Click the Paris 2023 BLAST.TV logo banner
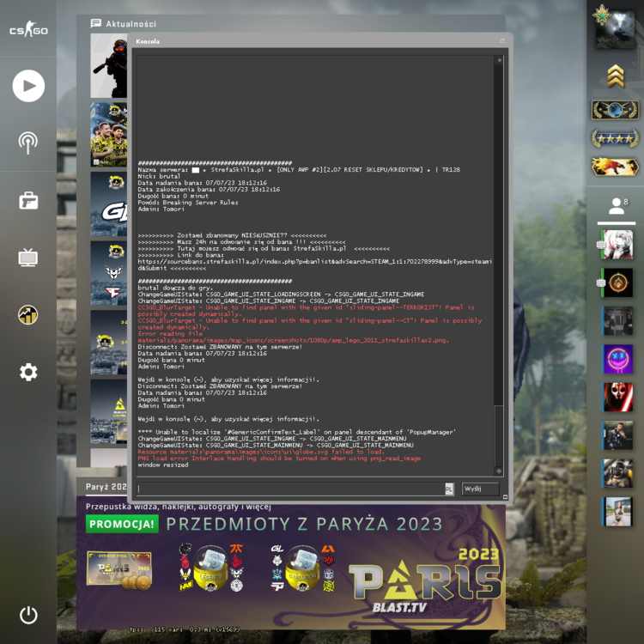 click(x=424, y=580)
